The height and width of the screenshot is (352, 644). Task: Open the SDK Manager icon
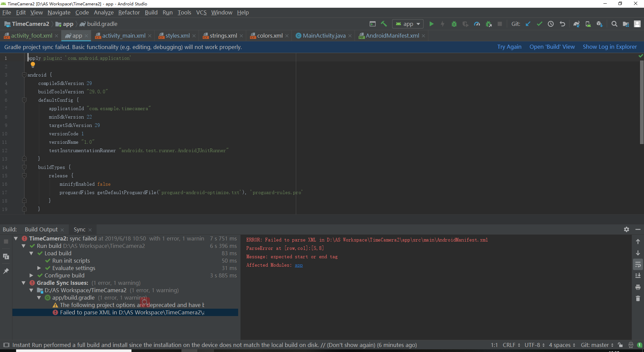600,24
